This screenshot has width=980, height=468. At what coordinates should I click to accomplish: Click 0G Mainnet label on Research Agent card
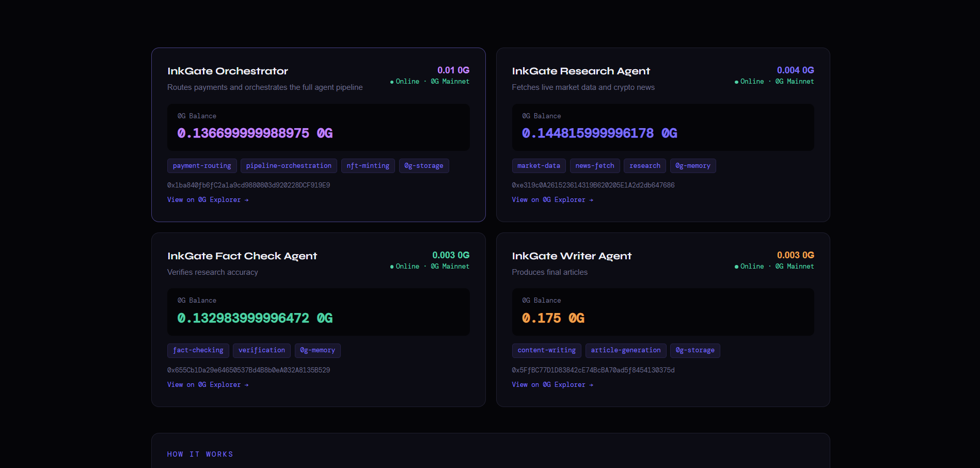[795, 82]
